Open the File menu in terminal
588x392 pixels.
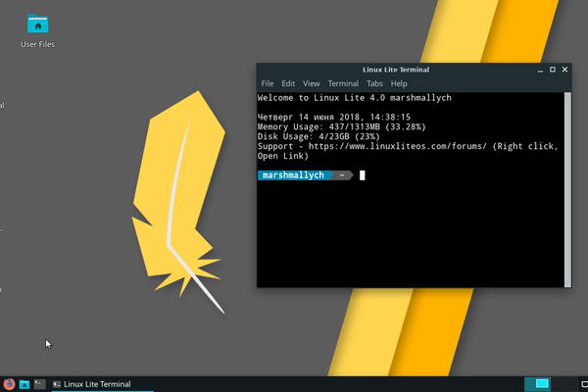click(268, 83)
